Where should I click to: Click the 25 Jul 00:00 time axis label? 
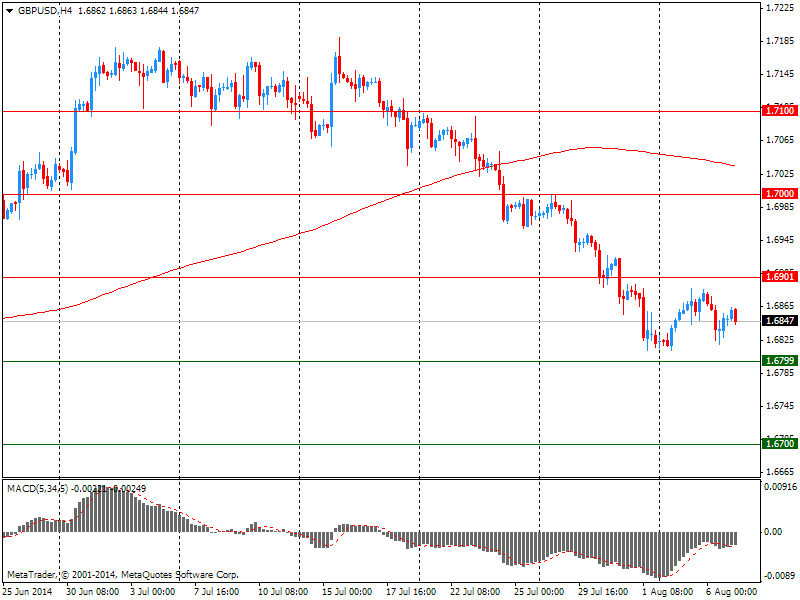tap(539, 592)
